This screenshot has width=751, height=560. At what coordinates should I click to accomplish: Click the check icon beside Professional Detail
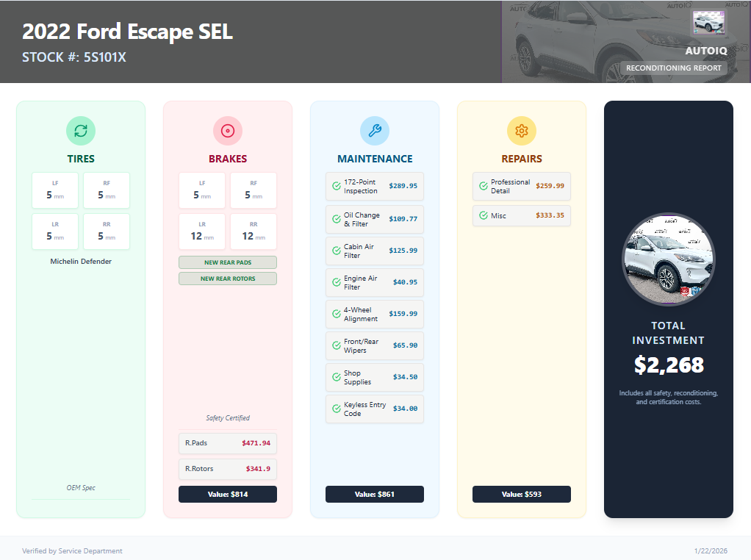pos(484,187)
